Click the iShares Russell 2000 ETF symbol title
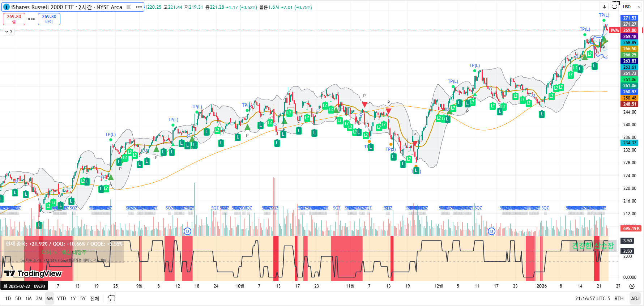The width and height of the screenshot is (644, 306). (67, 7)
